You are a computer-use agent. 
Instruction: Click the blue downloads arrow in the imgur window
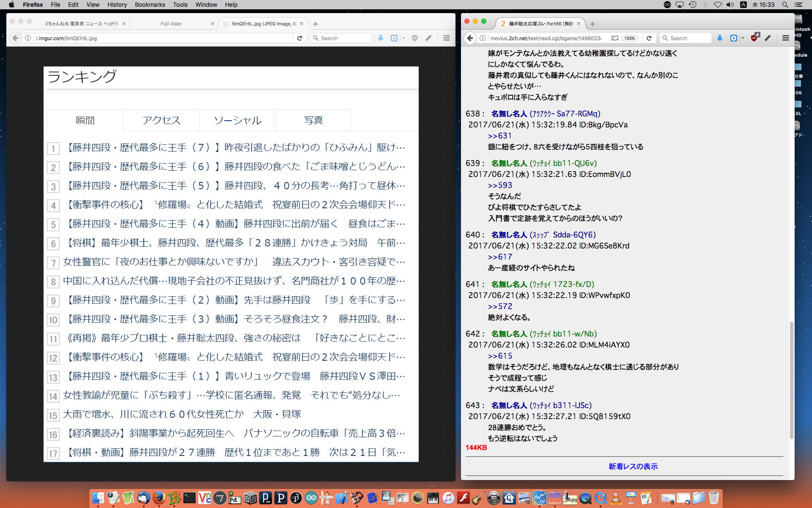(x=381, y=38)
